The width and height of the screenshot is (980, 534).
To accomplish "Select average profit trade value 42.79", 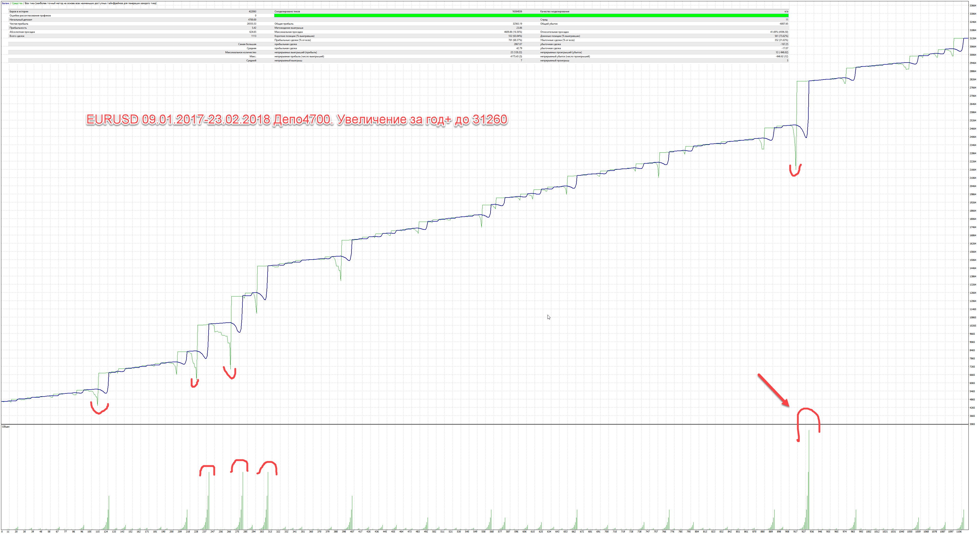I will click(x=519, y=48).
